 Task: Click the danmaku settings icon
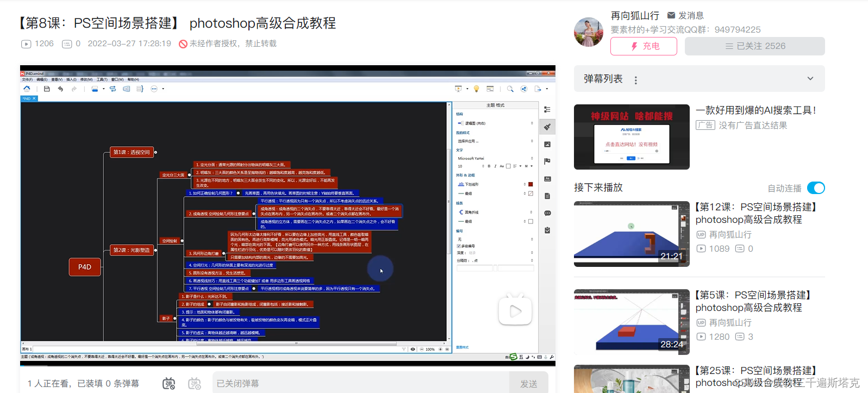[194, 383]
